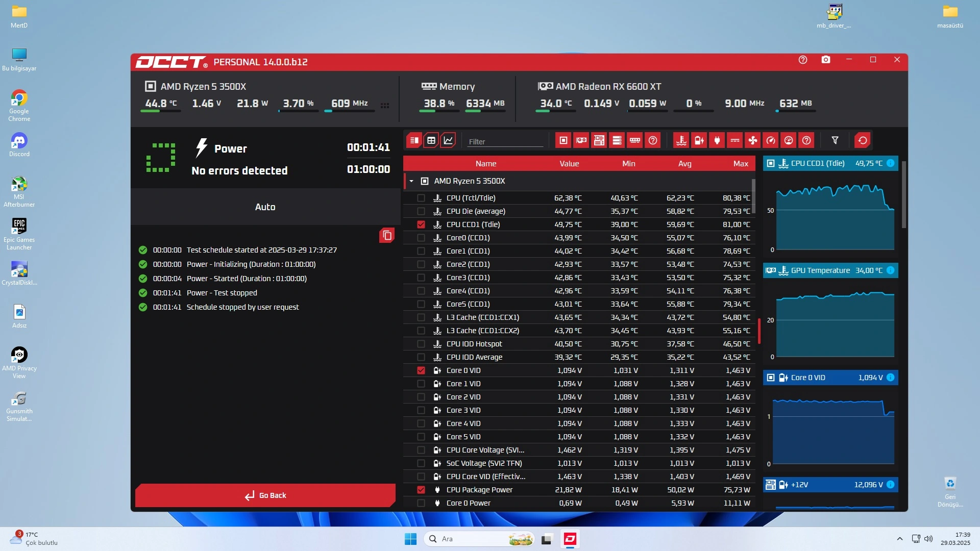Viewport: 980px width, 551px height.
Task: Check the SoC Voltage (SVI2 TFN) checkbox
Action: 421,463
